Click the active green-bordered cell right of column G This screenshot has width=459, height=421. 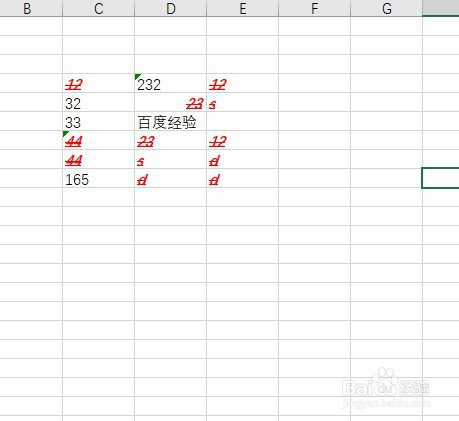(441, 178)
